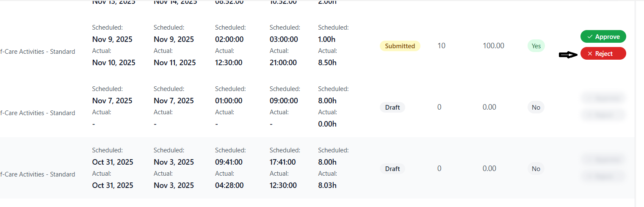This screenshot has width=644, height=207.
Task: Click the No badge in Oct 31 row
Action: tap(536, 168)
